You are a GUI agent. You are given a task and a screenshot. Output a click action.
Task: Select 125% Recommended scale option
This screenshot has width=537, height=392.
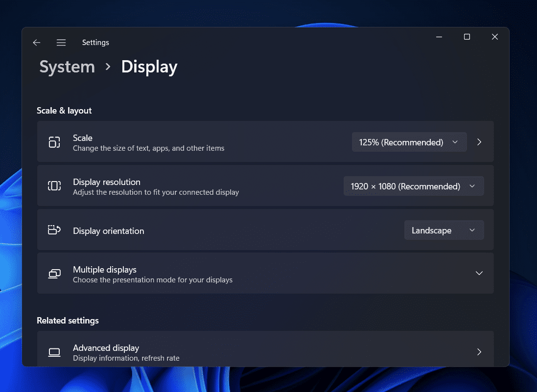(409, 142)
